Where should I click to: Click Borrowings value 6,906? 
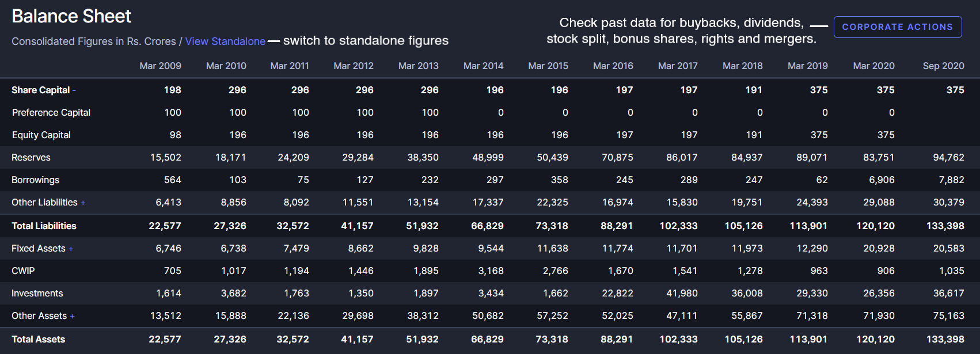pyautogui.click(x=882, y=180)
